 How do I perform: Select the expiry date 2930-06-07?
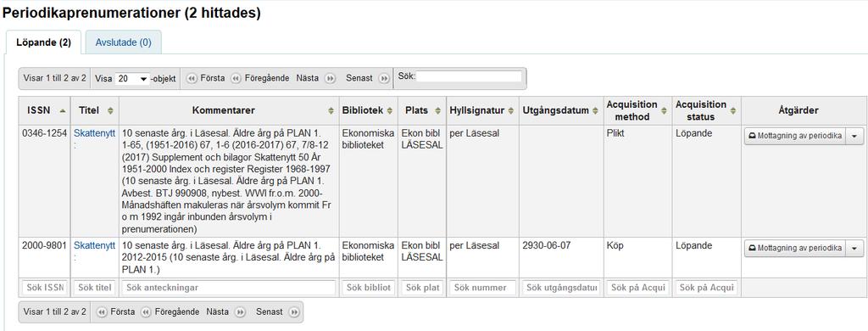tap(546, 245)
